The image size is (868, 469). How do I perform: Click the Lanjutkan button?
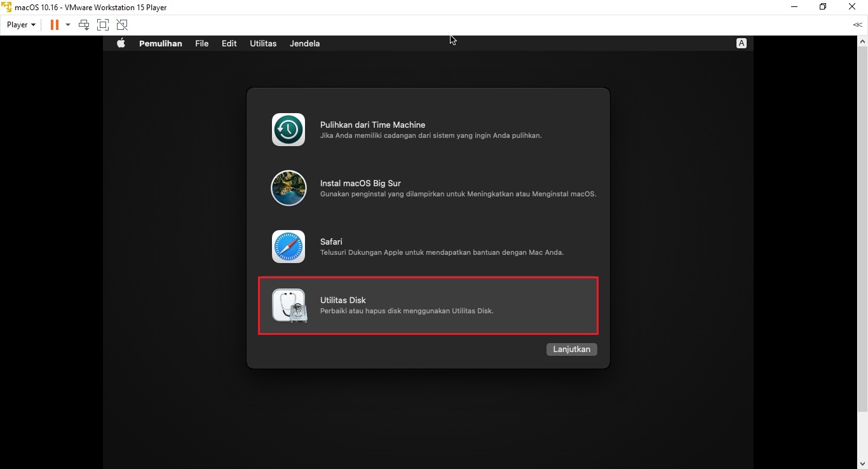pyautogui.click(x=572, y=349)
